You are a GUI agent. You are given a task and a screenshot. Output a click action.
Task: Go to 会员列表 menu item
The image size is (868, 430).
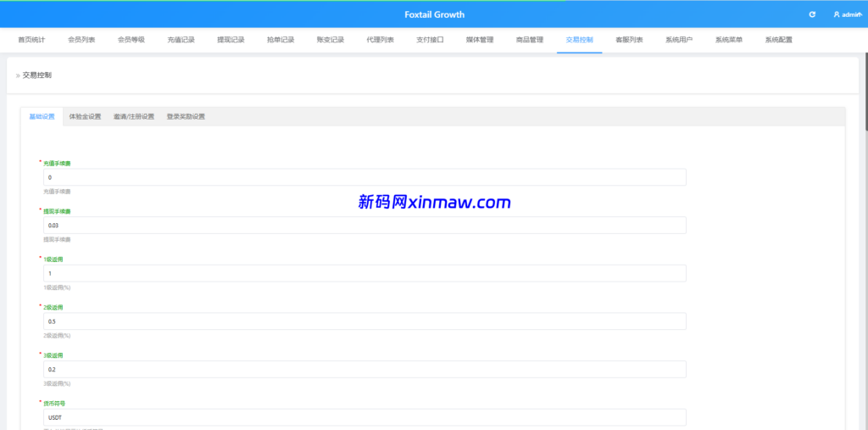(x=81, y=40)
